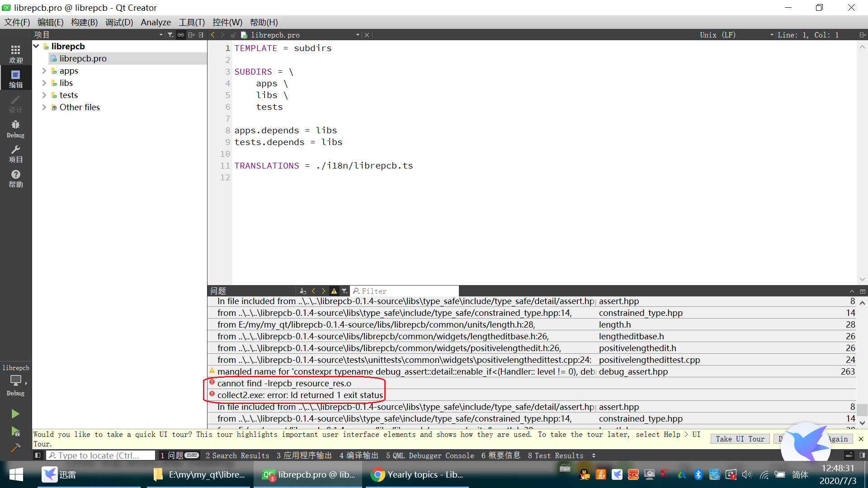
Task: Open the 帮助 mode icon in sidebar
Action: pos(16,178)
